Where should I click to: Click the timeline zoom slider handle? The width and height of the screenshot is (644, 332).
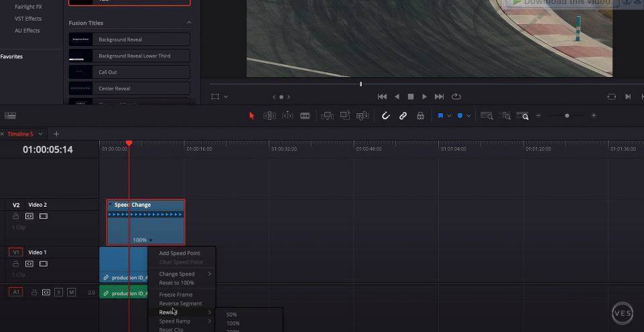567,116
